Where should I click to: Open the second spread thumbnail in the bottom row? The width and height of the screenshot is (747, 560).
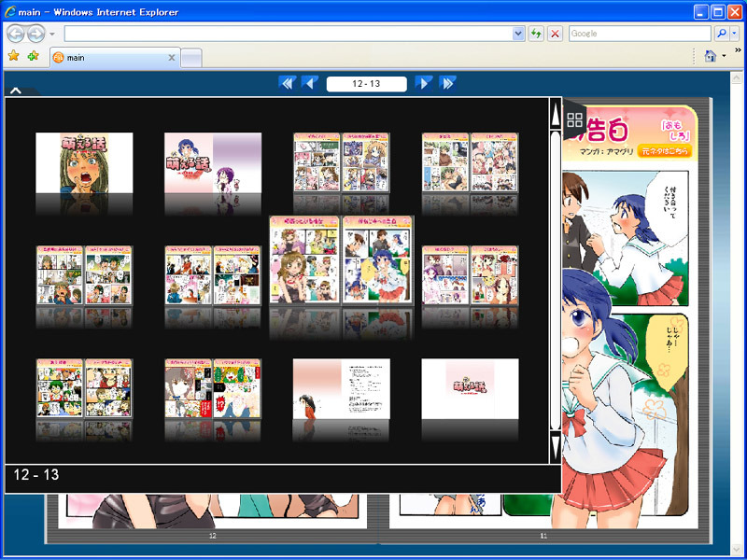213,388
